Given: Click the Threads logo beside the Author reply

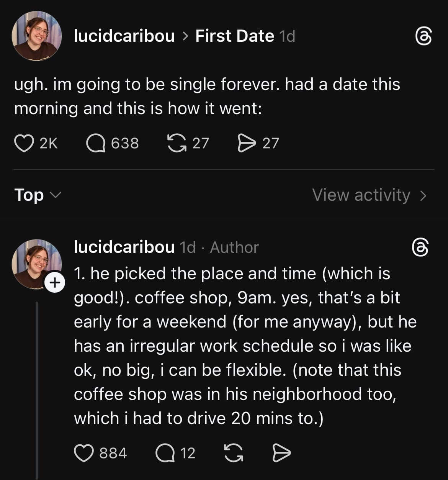Looking at the screenshot, I should click(420, 247).
